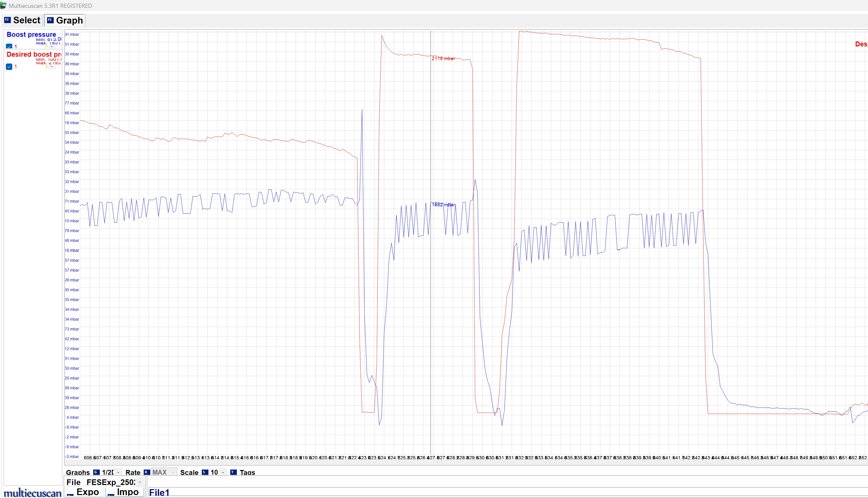
Task: Switch to the Select tab
Action: (22, 20)
